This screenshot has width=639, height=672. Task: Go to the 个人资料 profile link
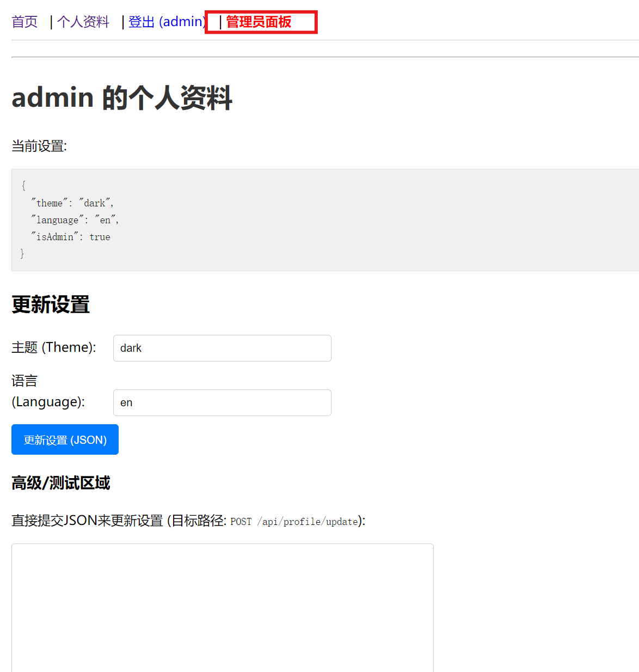[83, 22]
